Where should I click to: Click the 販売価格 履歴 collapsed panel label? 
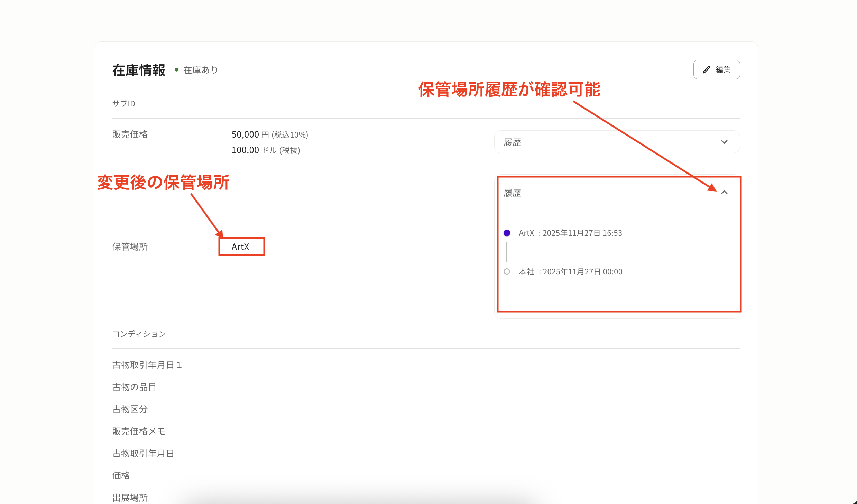coord(512,142)
